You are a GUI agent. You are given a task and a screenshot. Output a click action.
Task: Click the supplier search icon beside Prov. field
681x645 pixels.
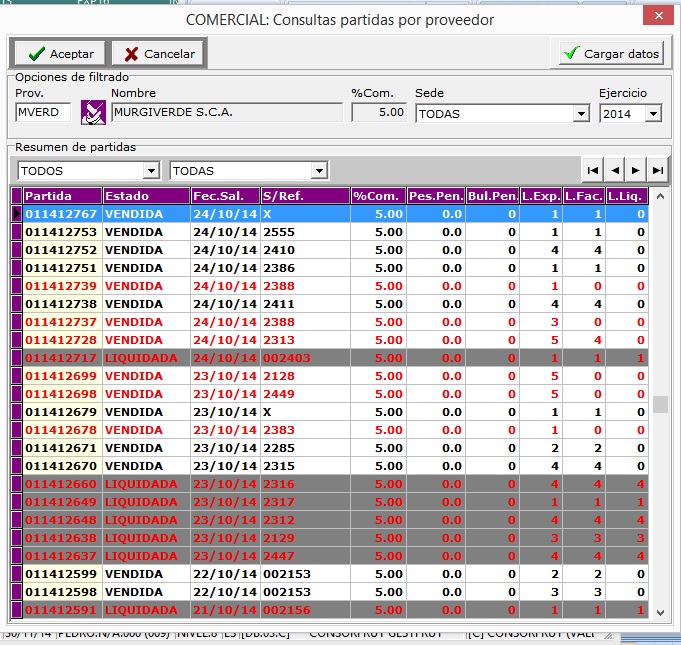(x=93, y=113)
